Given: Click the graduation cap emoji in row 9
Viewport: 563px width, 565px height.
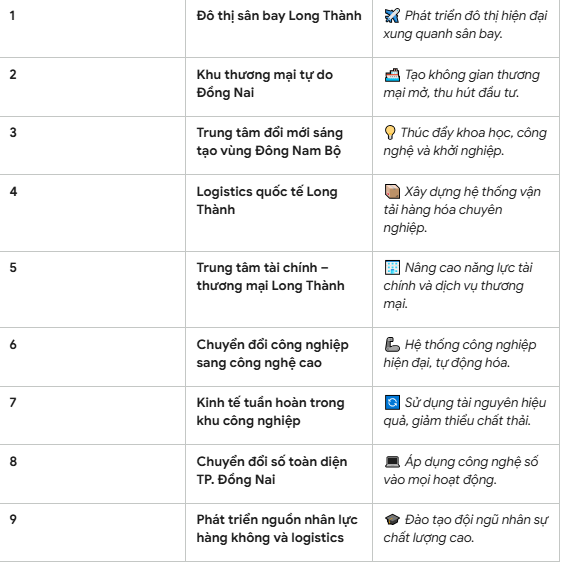Looking at the screenshot, I should click(392, 520).
